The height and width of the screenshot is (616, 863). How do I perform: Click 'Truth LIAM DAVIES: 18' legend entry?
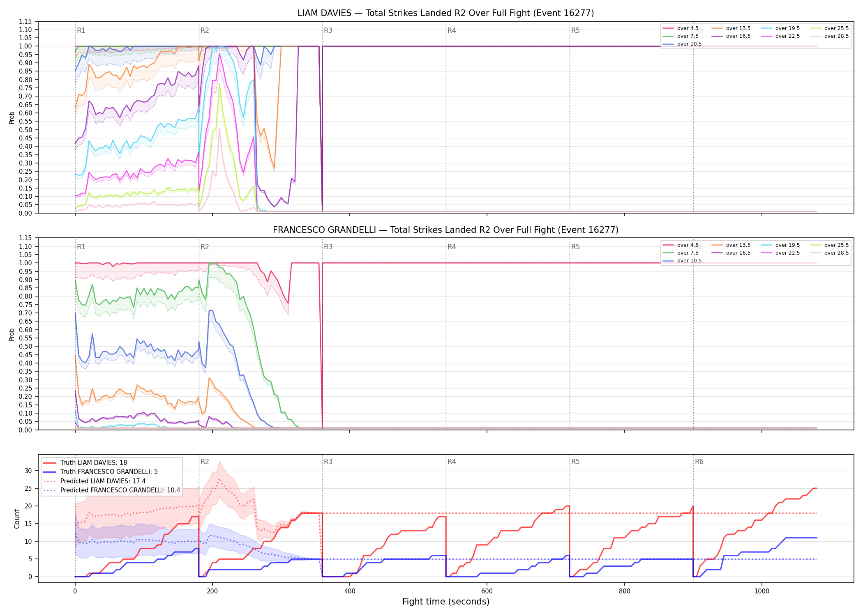[x=85, y=463]
